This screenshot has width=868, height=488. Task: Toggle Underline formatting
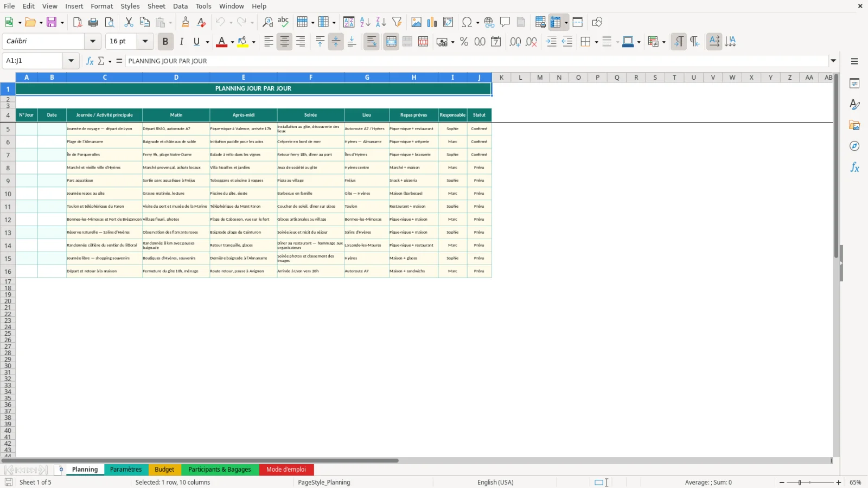click(x=196, y=42)
